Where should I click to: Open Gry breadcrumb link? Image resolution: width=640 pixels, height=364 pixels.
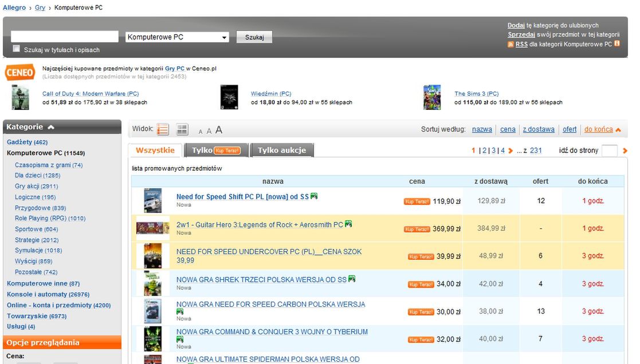pyautogui.click(x=40, y=7)
